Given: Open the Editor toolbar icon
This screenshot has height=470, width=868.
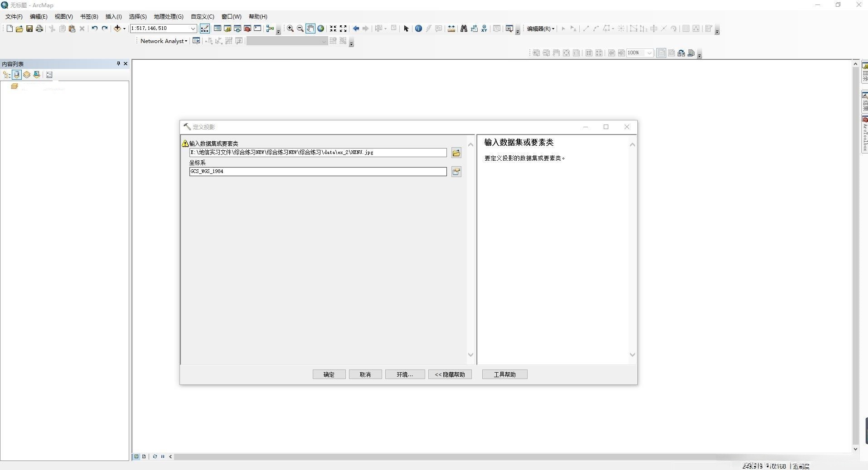Looking at the screenshot, I should 205,29.
